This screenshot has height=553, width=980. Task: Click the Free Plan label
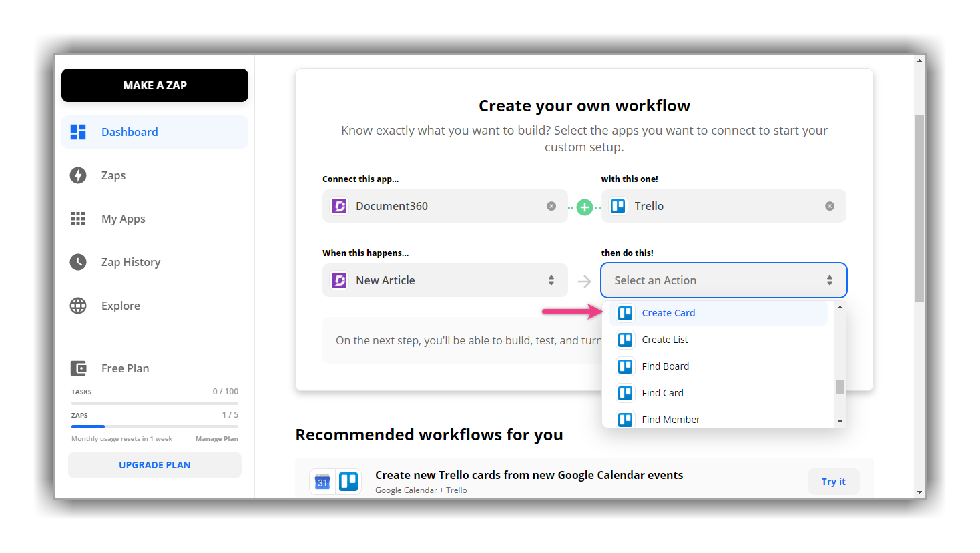coord(126,368)
